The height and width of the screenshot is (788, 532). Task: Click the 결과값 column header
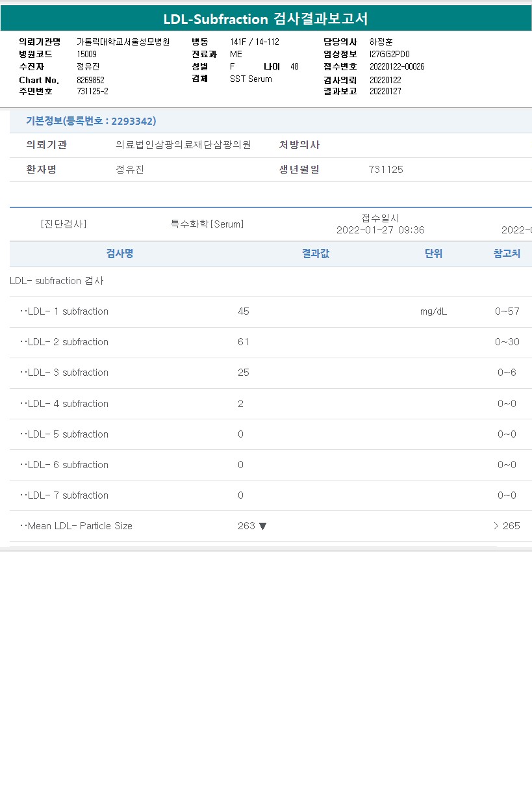[316, 254]
